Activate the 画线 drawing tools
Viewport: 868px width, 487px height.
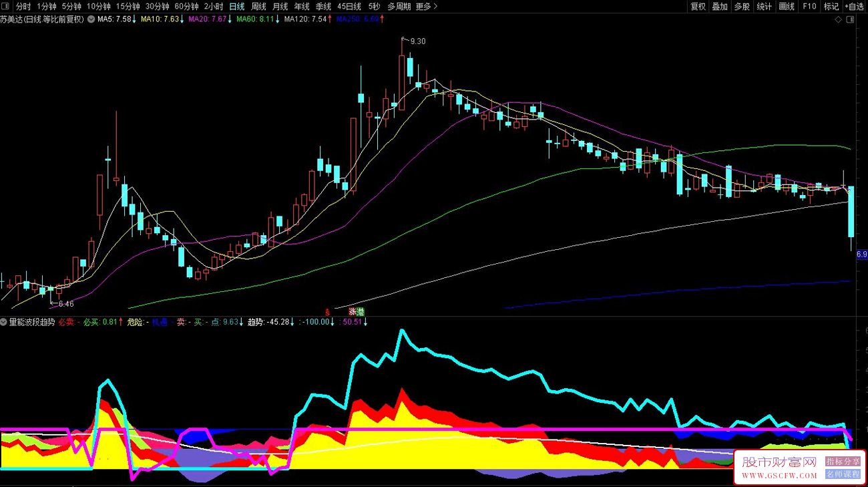[787, 7]
